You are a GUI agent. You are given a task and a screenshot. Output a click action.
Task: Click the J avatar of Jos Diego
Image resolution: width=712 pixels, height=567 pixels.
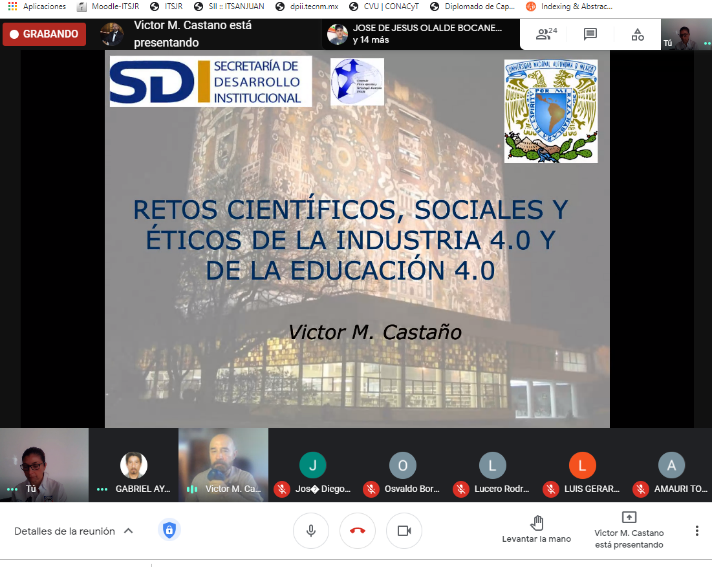[x=312, y=465]
